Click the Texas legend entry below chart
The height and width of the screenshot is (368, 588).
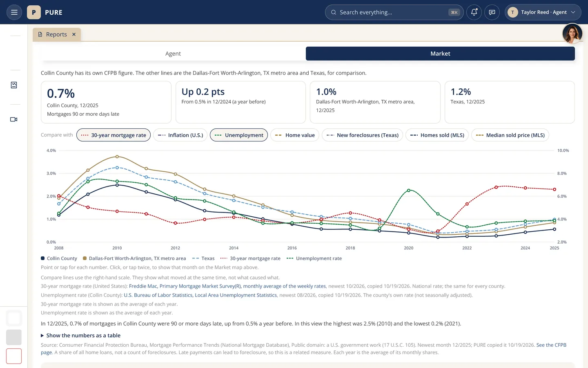(203, 258)
